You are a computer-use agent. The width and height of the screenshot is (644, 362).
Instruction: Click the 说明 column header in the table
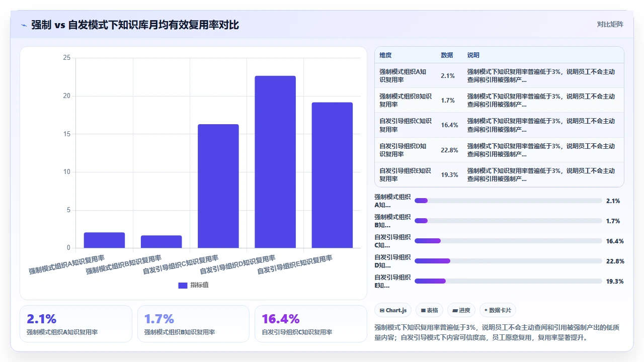pos(473,55)
